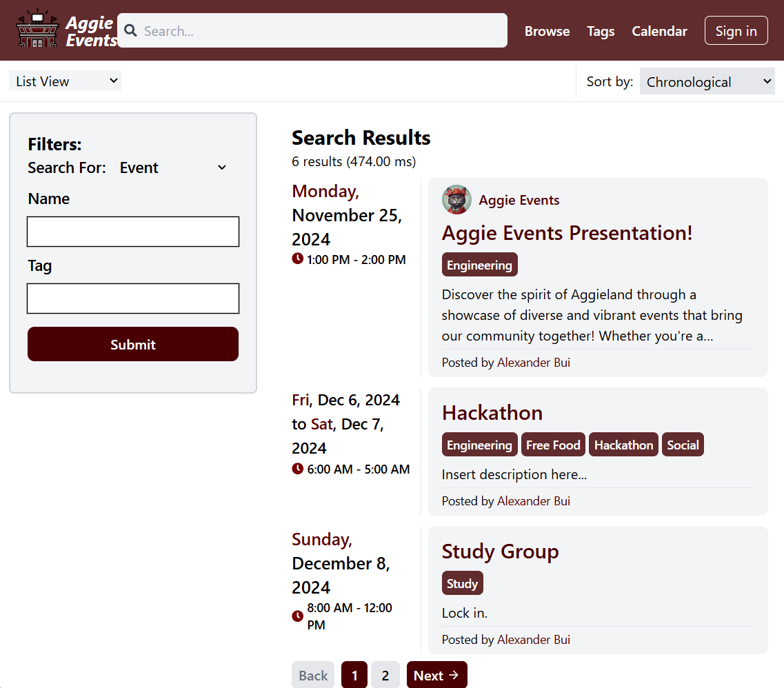The width and height of the screenshot is (784, 688).
Task: Click the Aggie Events logo icon
Action: tap(37, 30)
